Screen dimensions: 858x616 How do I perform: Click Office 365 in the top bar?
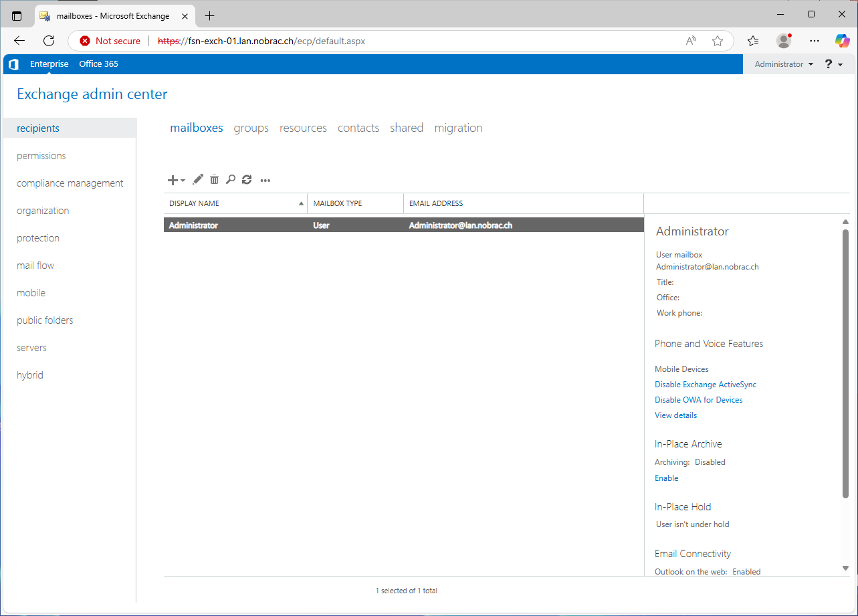click(98, 64)
